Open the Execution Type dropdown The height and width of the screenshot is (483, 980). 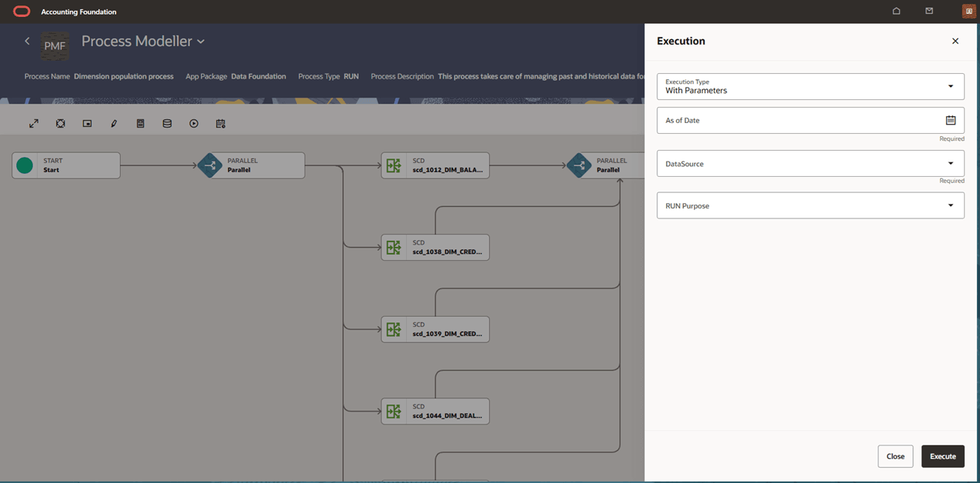tap(811, 86)
